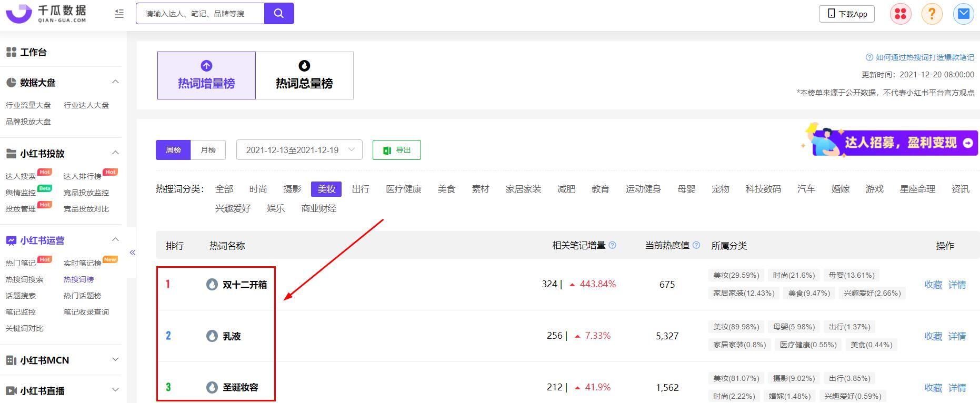Click the 小红书投放 folder icon
This screenshot has height=403, width=980.
tap(11, 154)
